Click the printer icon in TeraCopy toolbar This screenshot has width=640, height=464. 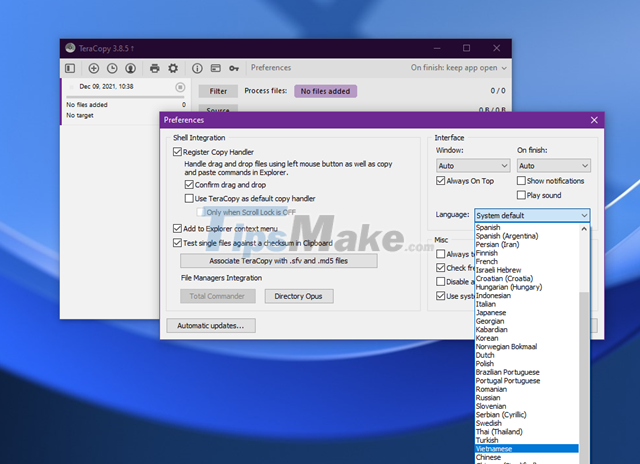tap(155, 68)
